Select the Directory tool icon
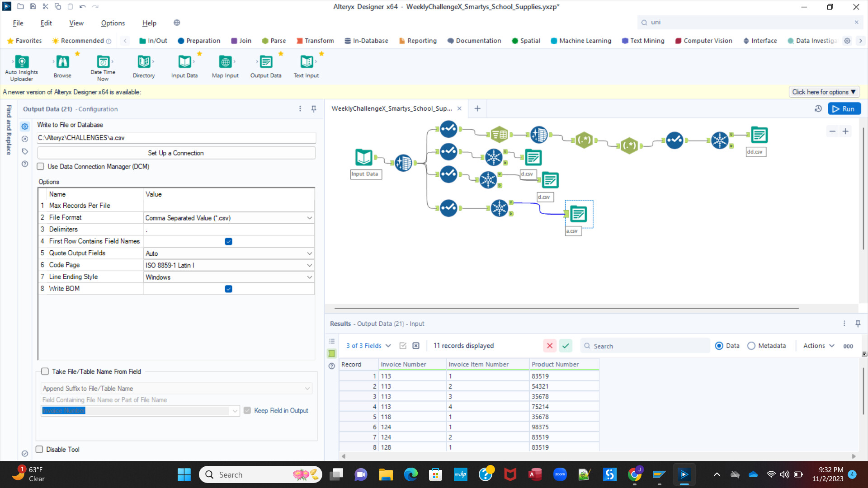Viewport: 868px width, 488px height. click(144, 62)
